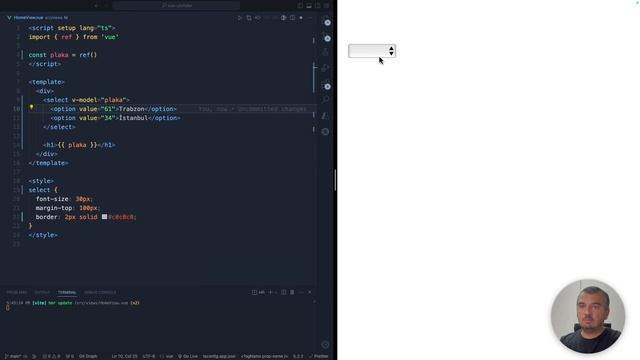640x360 pixels.
Task: Open the empty select dropdown in browser
Action: click(372, 51)
